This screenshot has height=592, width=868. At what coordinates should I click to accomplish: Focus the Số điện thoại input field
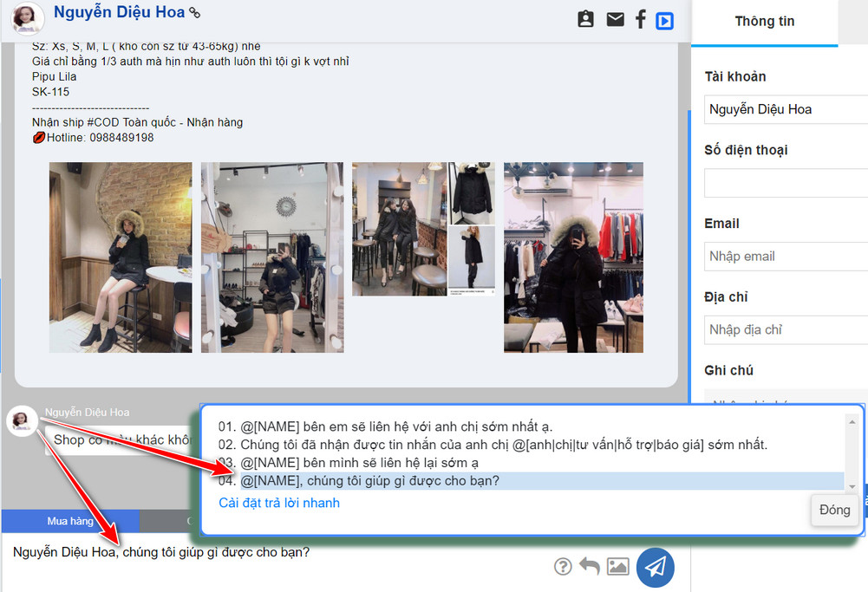click(786, 183)
